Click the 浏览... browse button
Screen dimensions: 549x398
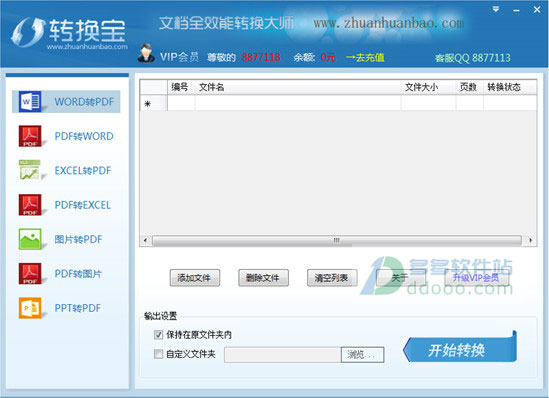click(362, 355)
